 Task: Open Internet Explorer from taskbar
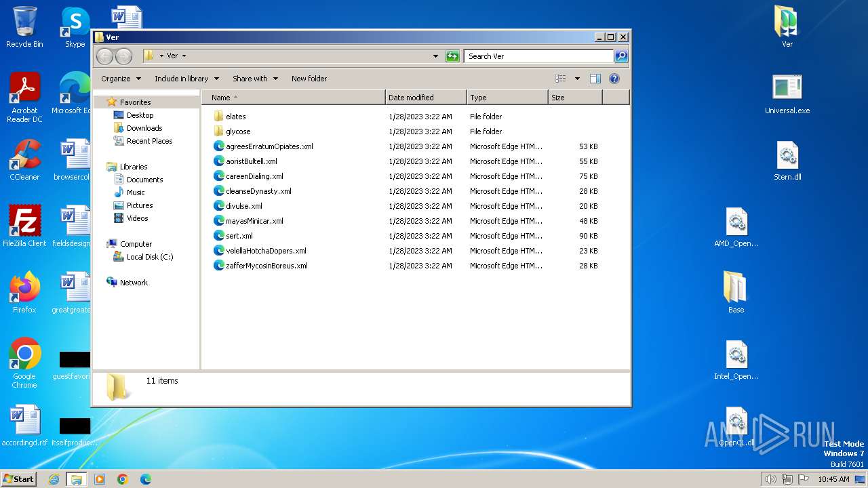tap(54, 479)
